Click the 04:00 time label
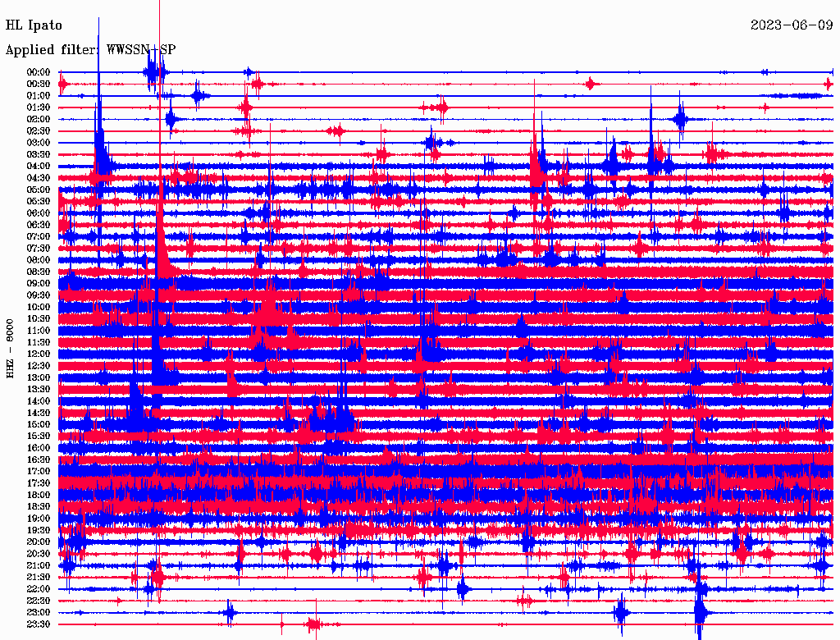 coord(39,167)
